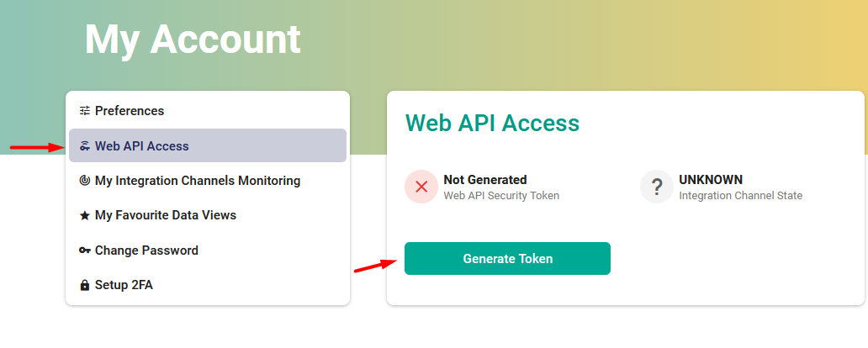Open My Integration Channels Monitoring

click(198, 181)
